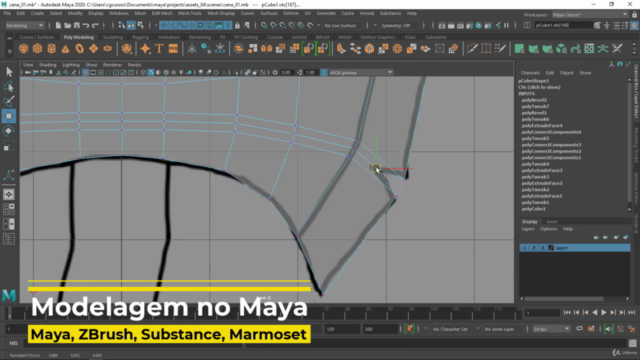The height and width of the screenshot is (360, 640).
Task: Click the Redo arrow icon
Action: click(x=95, y=25)
